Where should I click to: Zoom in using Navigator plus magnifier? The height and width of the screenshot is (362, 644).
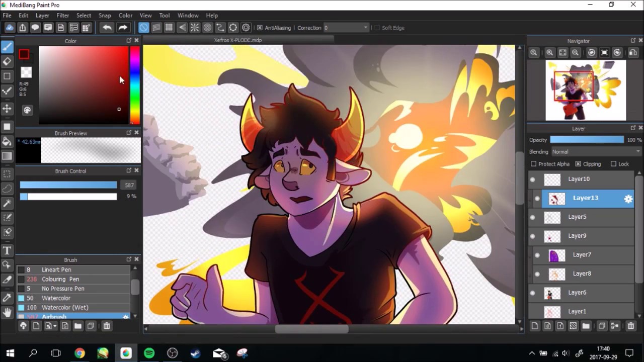[550, 52]
